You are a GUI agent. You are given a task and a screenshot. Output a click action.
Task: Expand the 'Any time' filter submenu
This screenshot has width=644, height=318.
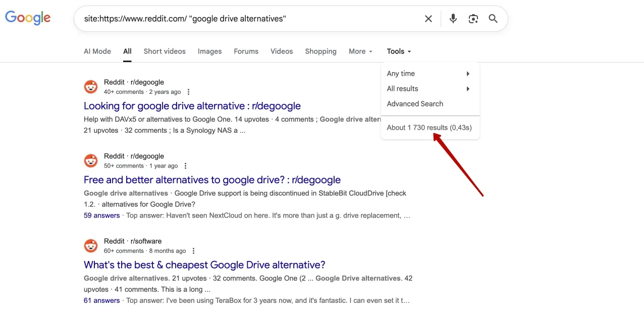click(430, 74)
